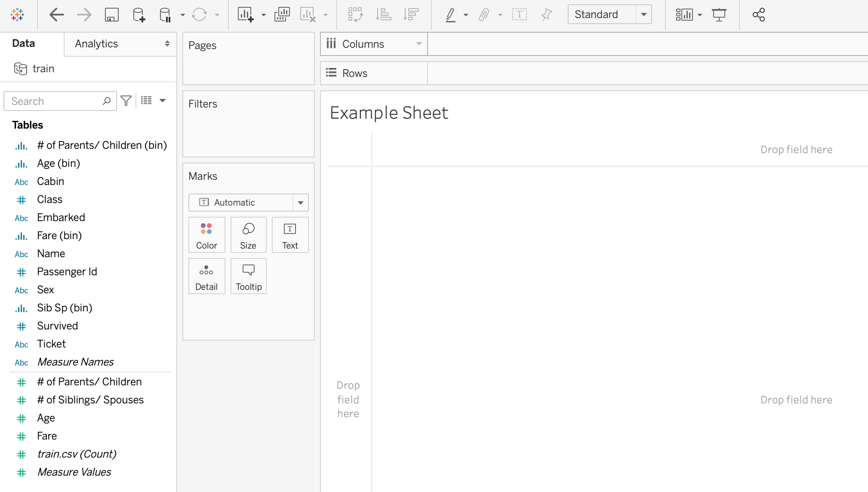Select the train data source
The height and width of the screenshot is (492, 868).
pyautogui.click(x=43, y=69)
